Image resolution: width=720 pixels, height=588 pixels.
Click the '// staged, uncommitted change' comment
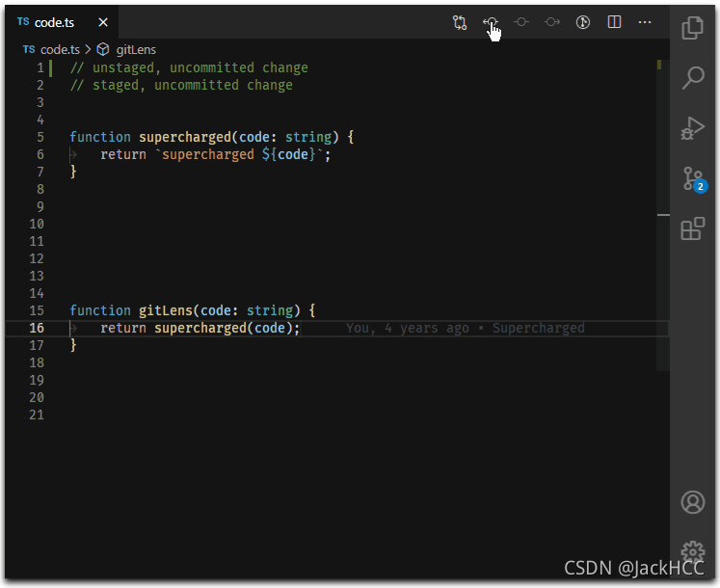coord(181,86)
